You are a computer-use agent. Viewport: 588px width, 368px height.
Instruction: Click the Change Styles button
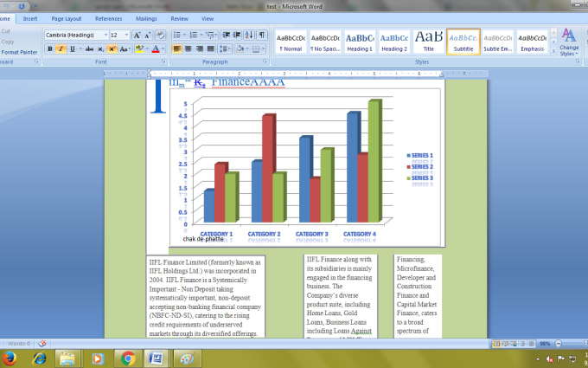pos(569,42)
